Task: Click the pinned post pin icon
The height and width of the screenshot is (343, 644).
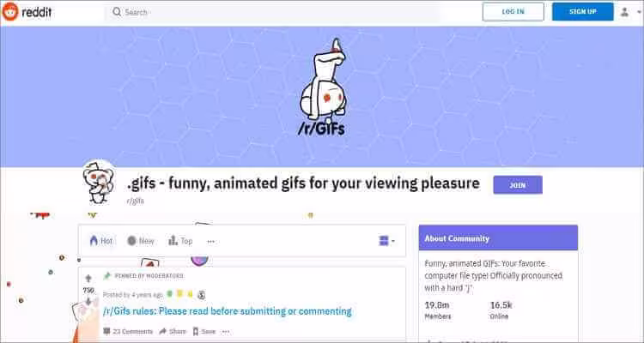Action: (107, 276)
